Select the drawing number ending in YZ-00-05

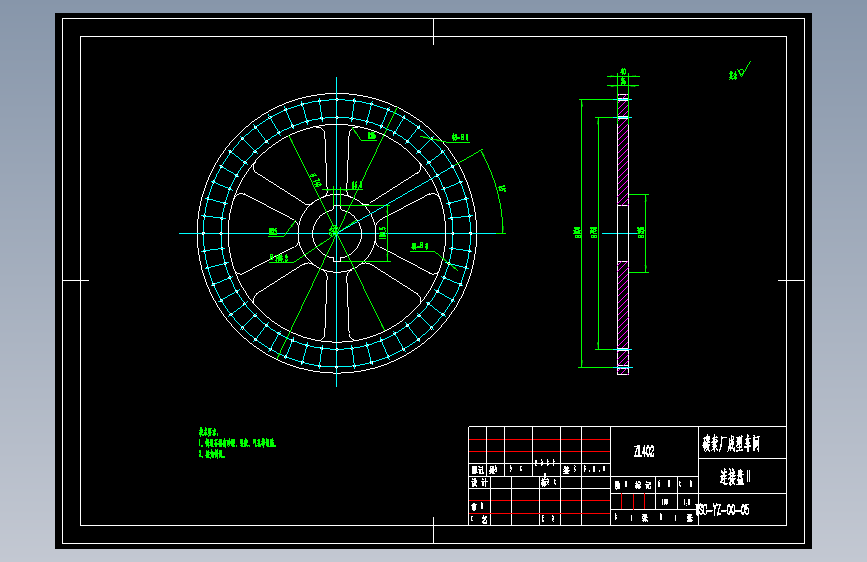pos(723,510)
